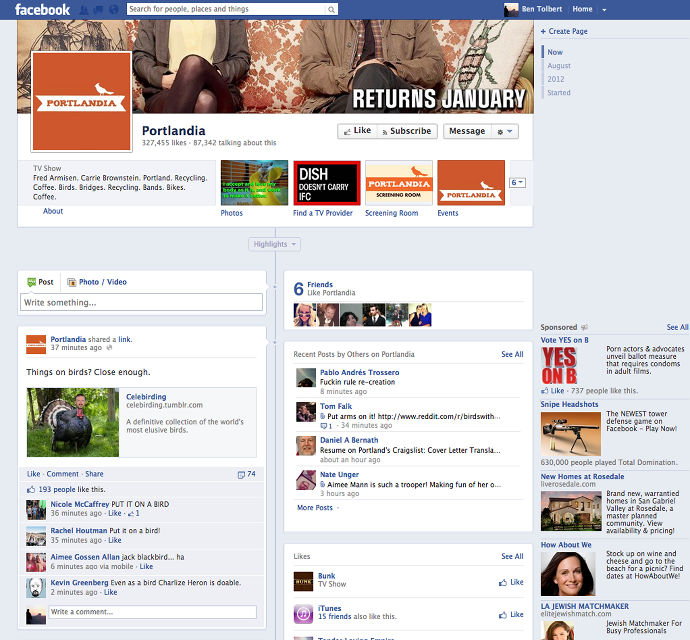
Task: Open the How About We ad image
Action: tap(568, 574)
